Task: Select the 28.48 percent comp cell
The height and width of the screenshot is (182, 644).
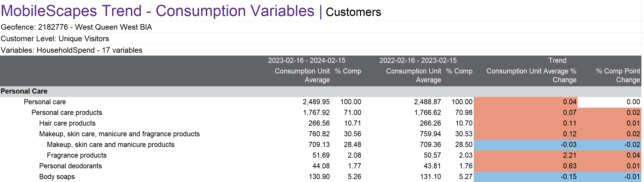Action: (352, 145)
